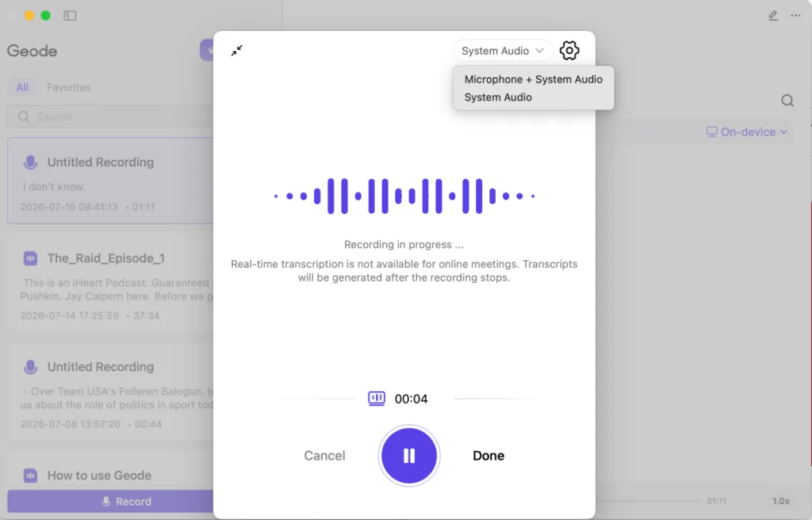Click the Recording in progress status text
The image size is (812, 520).
[404, 244]
